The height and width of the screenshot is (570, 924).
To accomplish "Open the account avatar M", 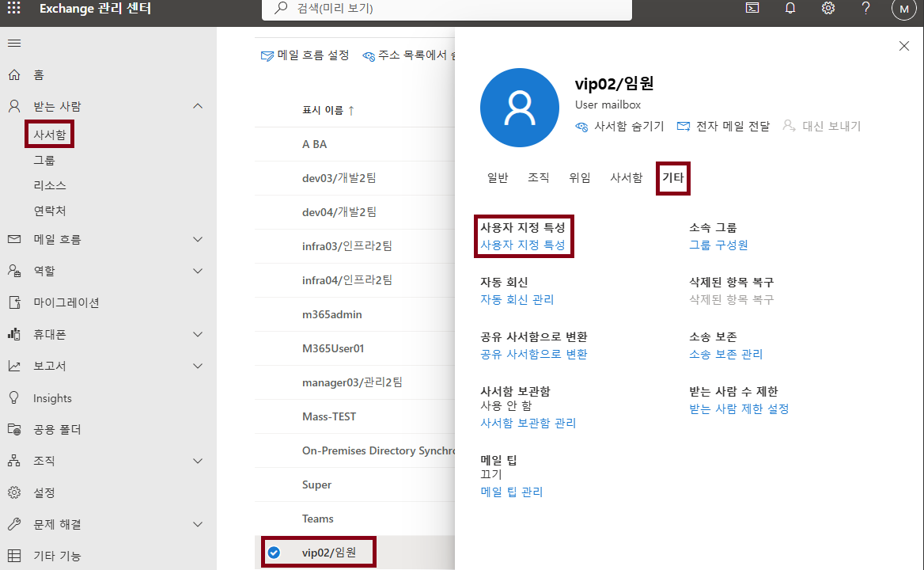I will [x=904, y=9].
